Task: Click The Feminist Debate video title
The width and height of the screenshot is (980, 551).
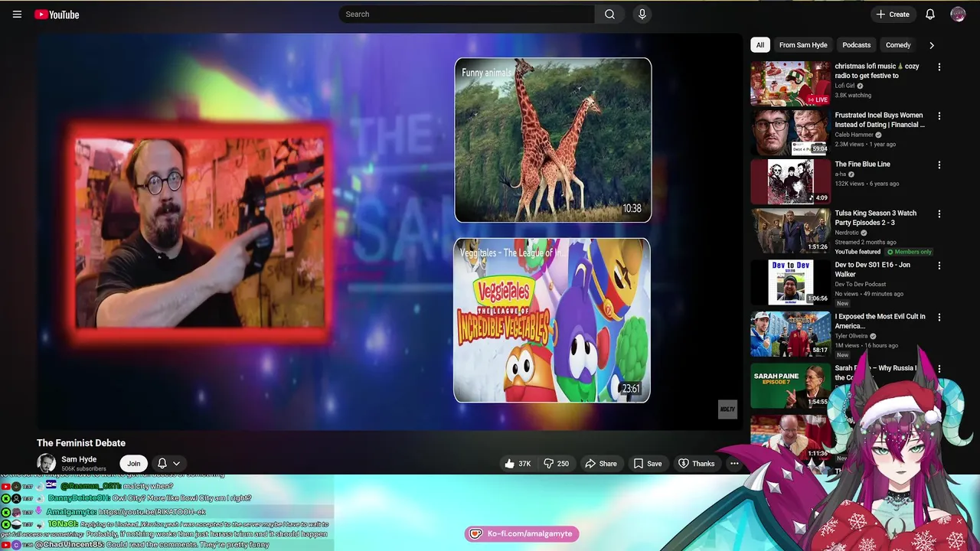Action: 81,443
